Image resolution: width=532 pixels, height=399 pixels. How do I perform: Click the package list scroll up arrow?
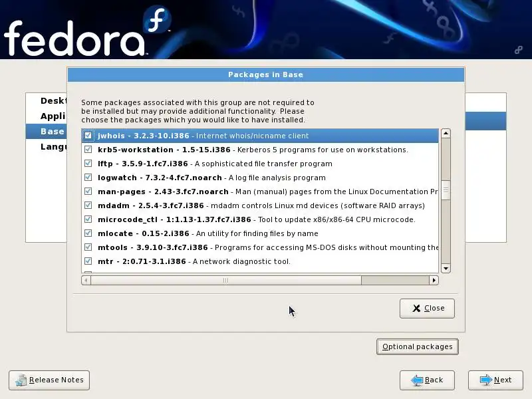tap(446, 134)
